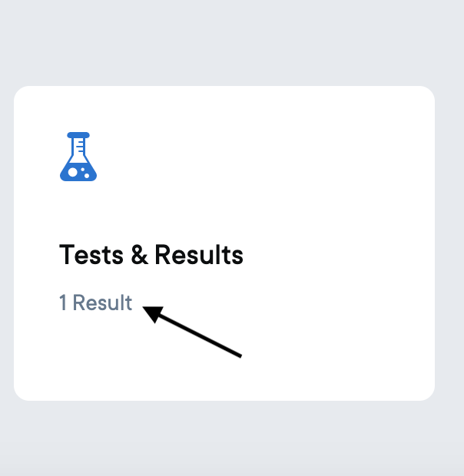Select the number 1 in result count
This screenshot has width=464, height=476.
(x=63, y=302)
